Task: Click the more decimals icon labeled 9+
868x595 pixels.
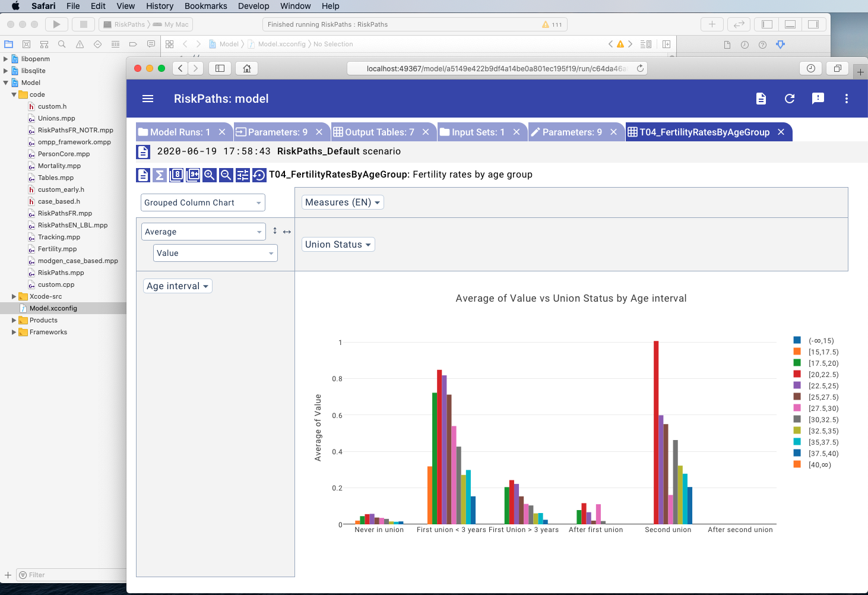Action: tap(192, 175)
